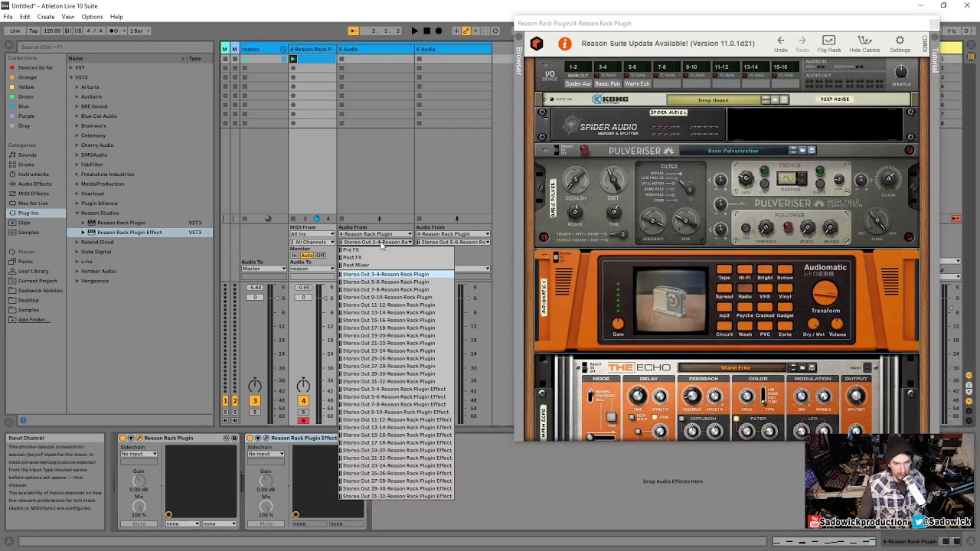This screenshot has height=551, width=980.
Task: Select Sounds category in browser
Action: click(27, 155)
